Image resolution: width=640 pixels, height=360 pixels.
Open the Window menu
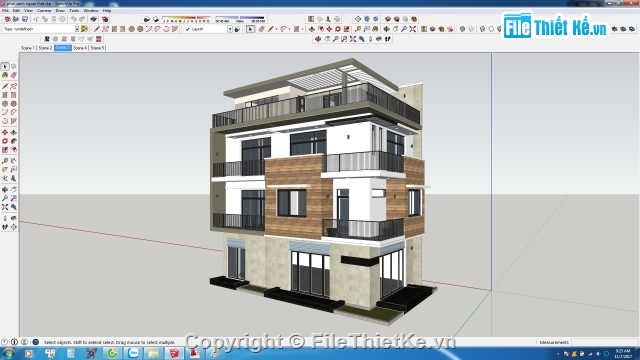(91, 11)
